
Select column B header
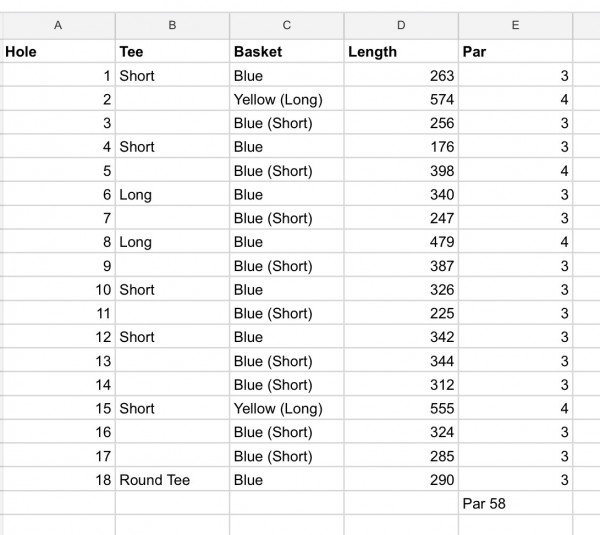click(x=172, y=26)
